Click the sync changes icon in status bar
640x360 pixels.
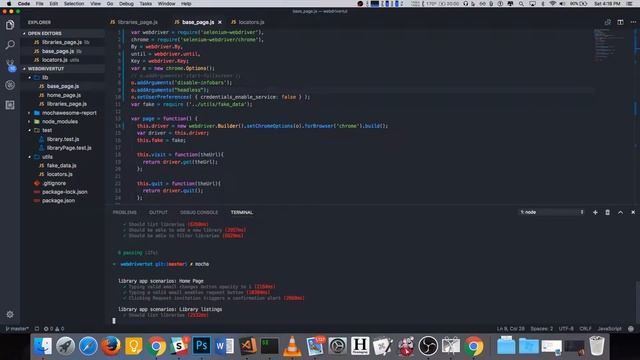(x=37, y=329)
